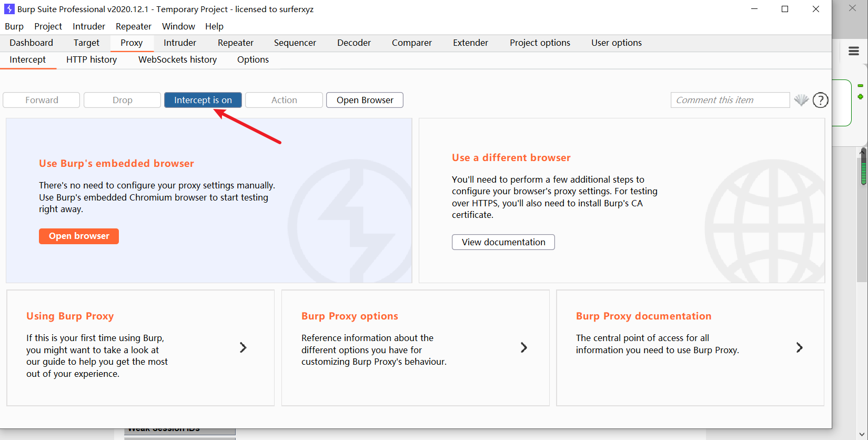Switch to the Repeater tab
The image size is (868, 440).
[x=236, y=43]
